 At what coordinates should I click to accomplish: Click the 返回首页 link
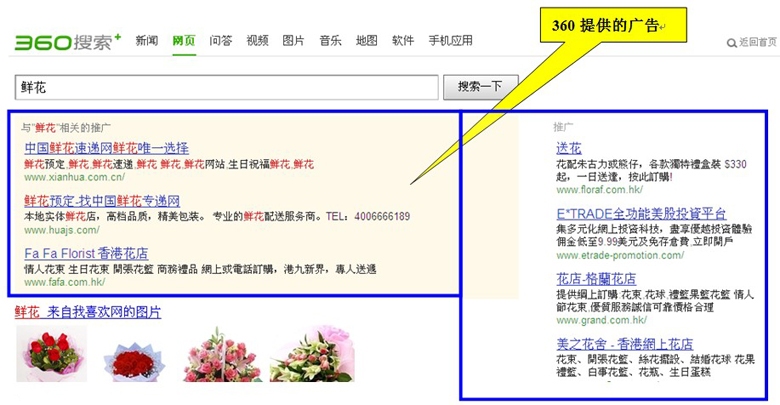758,42
